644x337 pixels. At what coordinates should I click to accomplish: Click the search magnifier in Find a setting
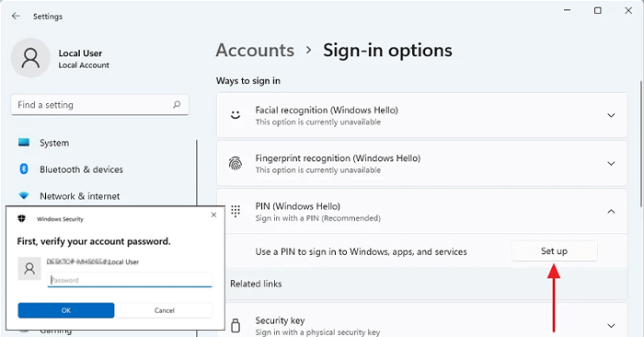coord(177,104)
